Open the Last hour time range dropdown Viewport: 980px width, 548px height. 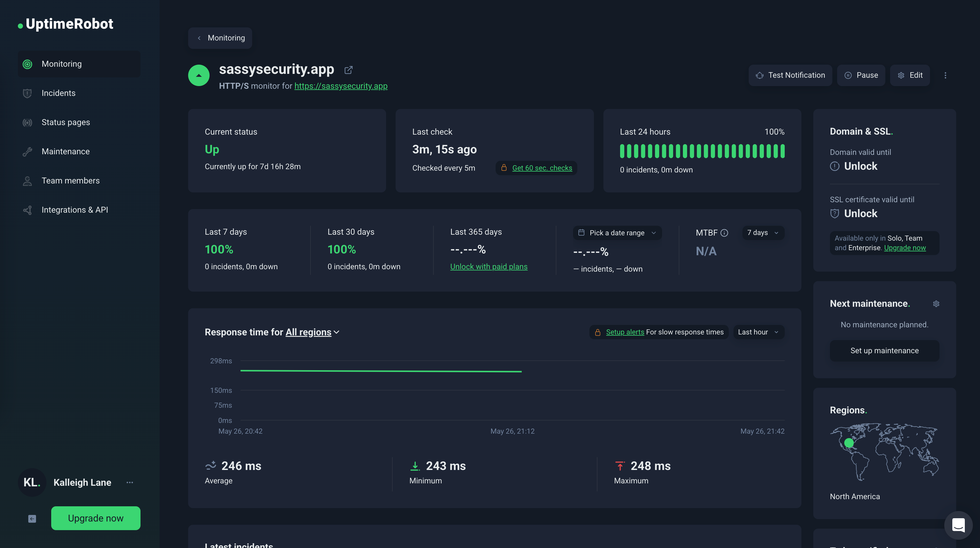tap(759, 332)
